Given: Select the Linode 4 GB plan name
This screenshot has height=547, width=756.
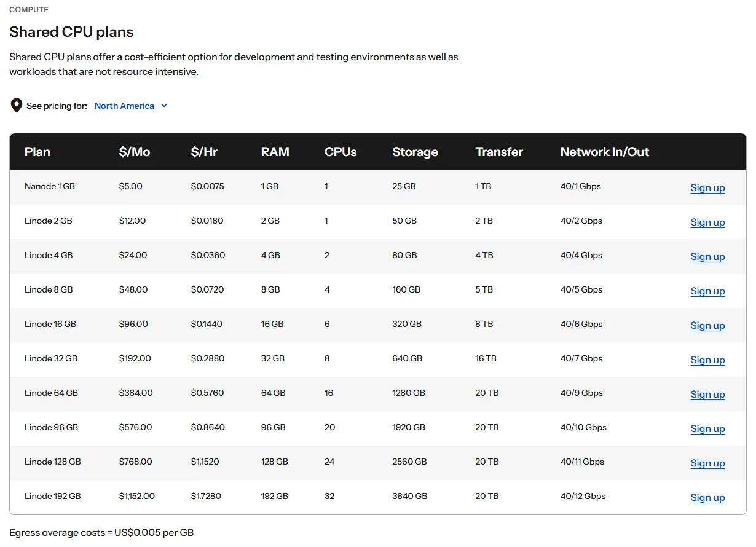Looking at the screenshot, I should pyautogui.click(x=49, y=255).
